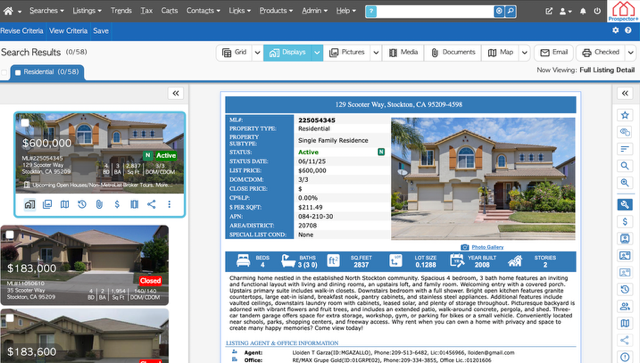Viewport: 640px width, 363px height.
Task: Check the Residential tab checkbox
Action: click(18, 72)
